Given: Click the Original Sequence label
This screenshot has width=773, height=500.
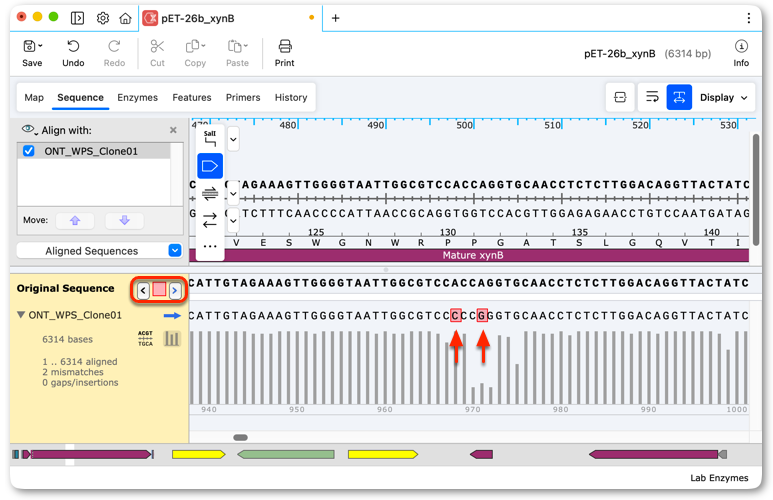Looking at the screenshot, I should click(x=66, y=288).
